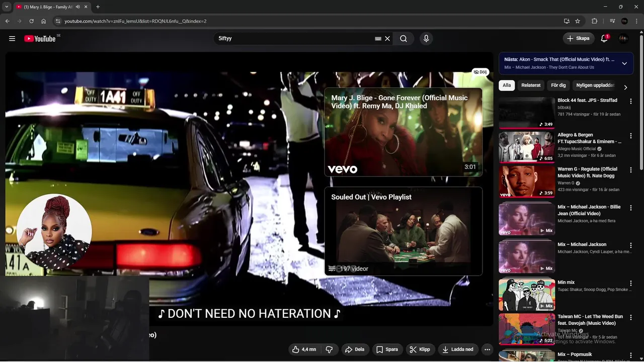Reload the page in the browser
The image size is (644, 362).
[x=31, y=21]
